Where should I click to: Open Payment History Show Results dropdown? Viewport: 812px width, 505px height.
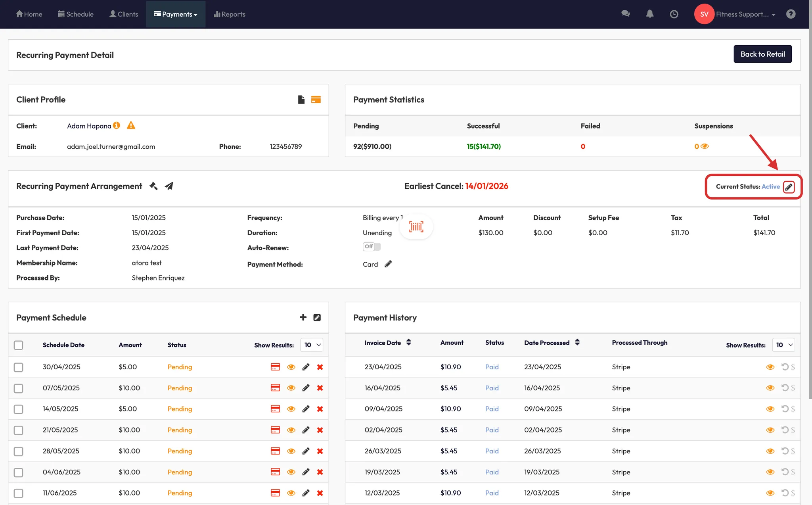click(x=783, y=345)
